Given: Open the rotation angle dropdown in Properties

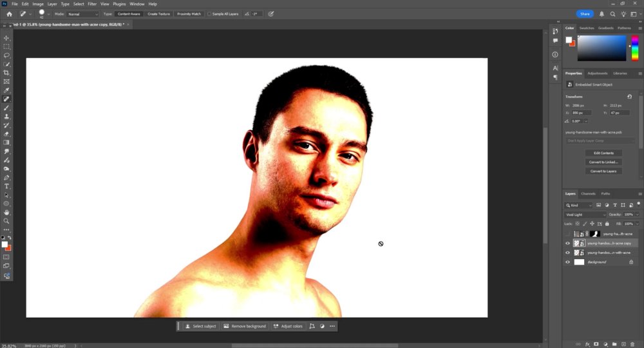Looking at the screenshot, I should click(586, 121).
